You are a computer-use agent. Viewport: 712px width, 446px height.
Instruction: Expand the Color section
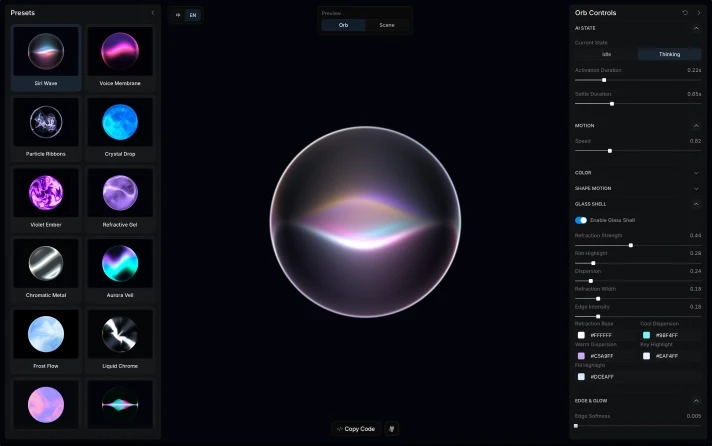point(696,173)
